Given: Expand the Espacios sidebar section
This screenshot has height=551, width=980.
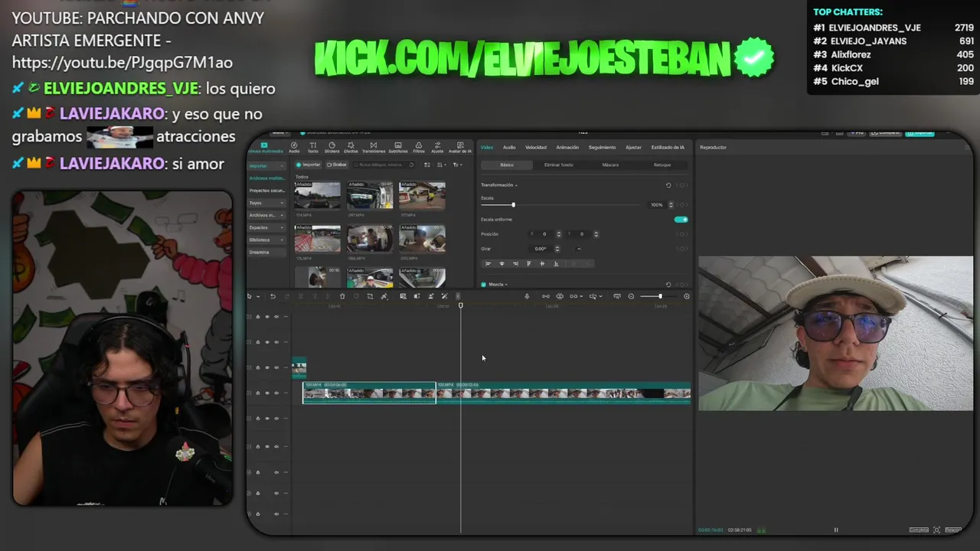Looking at the screenshot, I should (x=282, y=227).
